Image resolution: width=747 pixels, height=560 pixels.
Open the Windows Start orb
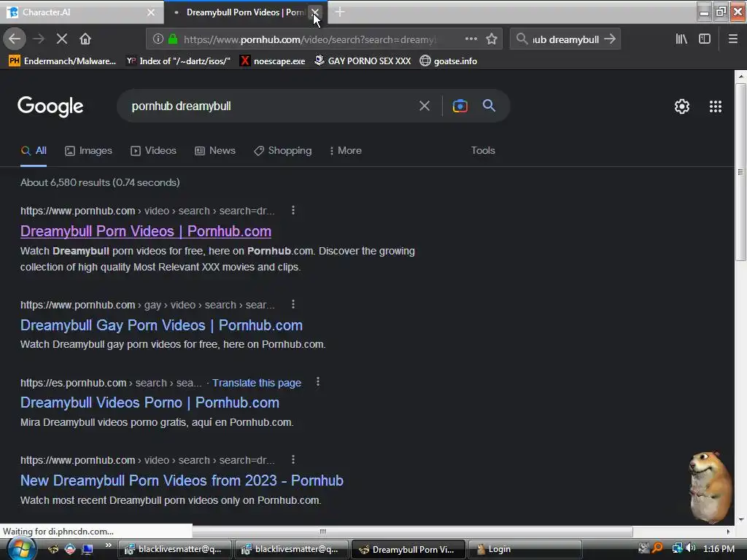(20, 549)
